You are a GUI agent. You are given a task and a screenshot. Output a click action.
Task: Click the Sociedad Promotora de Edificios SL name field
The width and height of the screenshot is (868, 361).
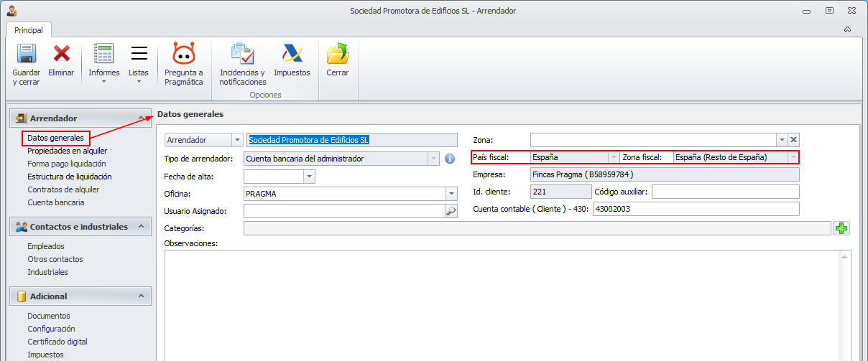352,140
